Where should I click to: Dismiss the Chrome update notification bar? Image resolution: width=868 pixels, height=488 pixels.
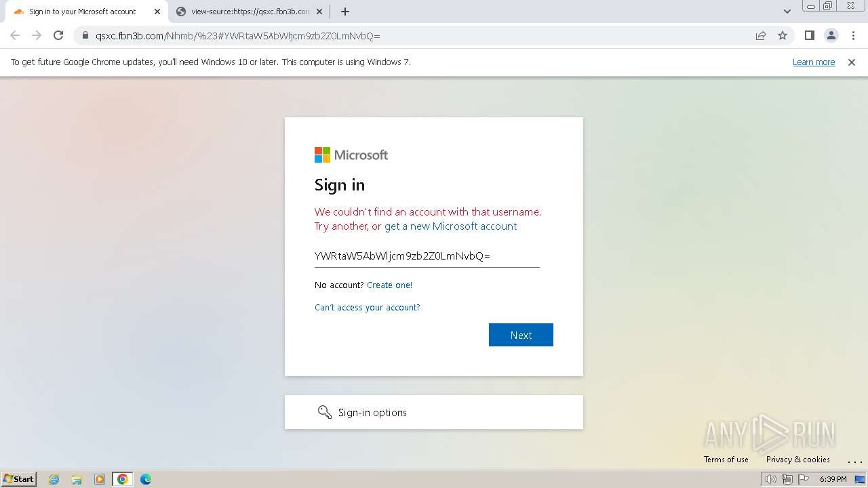(852, 62)
